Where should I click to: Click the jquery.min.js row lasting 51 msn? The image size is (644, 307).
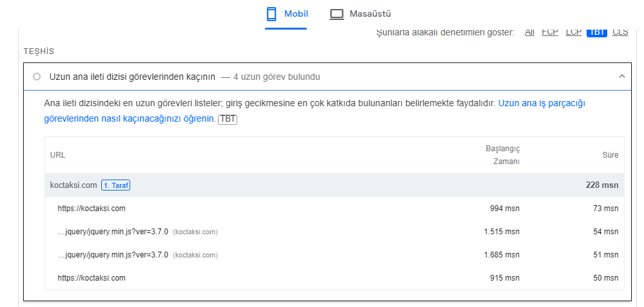pyautogui.click(x=335, y=255)
